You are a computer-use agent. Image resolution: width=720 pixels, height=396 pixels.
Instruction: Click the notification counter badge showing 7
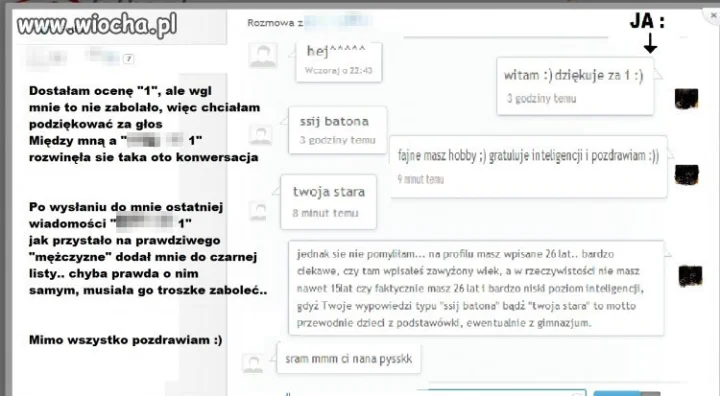coord(129,59)
